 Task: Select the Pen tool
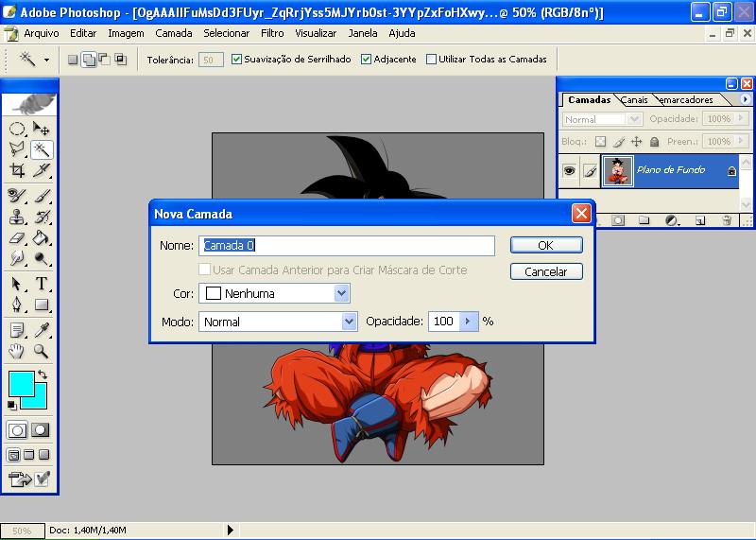(17, 305)
